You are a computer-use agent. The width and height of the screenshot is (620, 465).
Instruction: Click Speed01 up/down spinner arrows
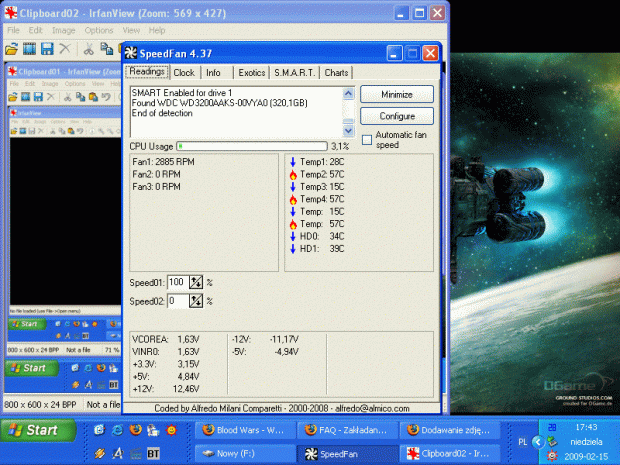[x=196, y=282]
